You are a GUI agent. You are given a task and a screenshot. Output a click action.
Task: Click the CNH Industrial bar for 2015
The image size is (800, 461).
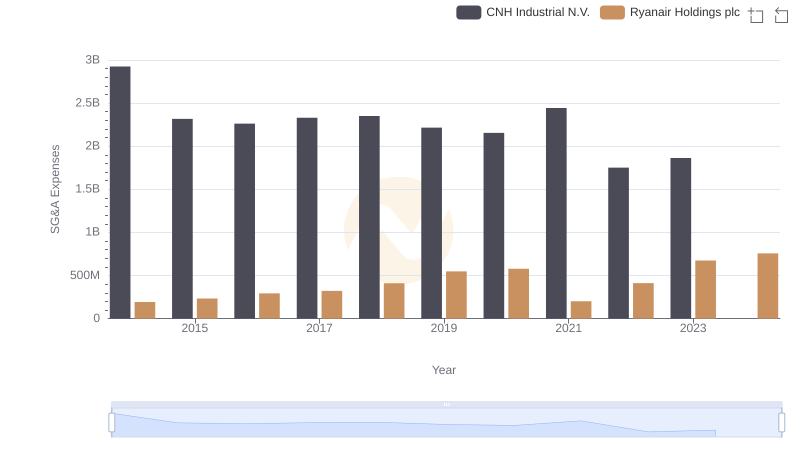coord(182,219)
